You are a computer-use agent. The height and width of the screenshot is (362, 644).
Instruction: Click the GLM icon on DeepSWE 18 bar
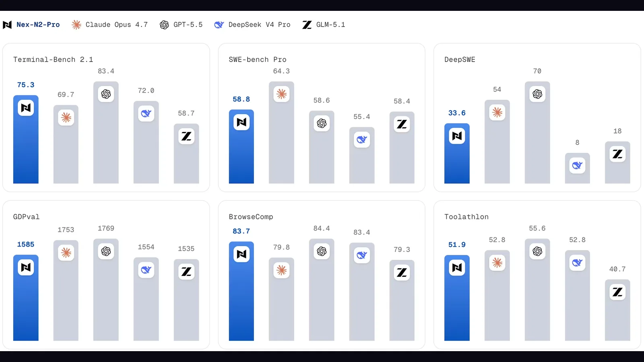coord(617,154)
